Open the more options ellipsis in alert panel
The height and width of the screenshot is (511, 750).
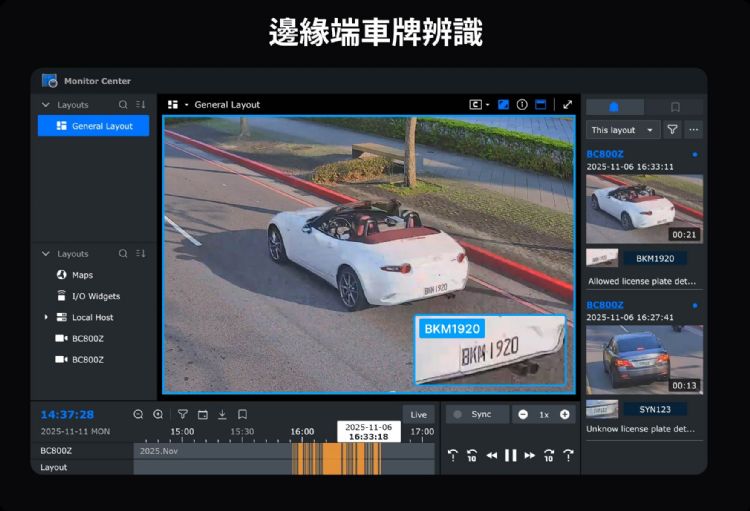pos(693,130)
